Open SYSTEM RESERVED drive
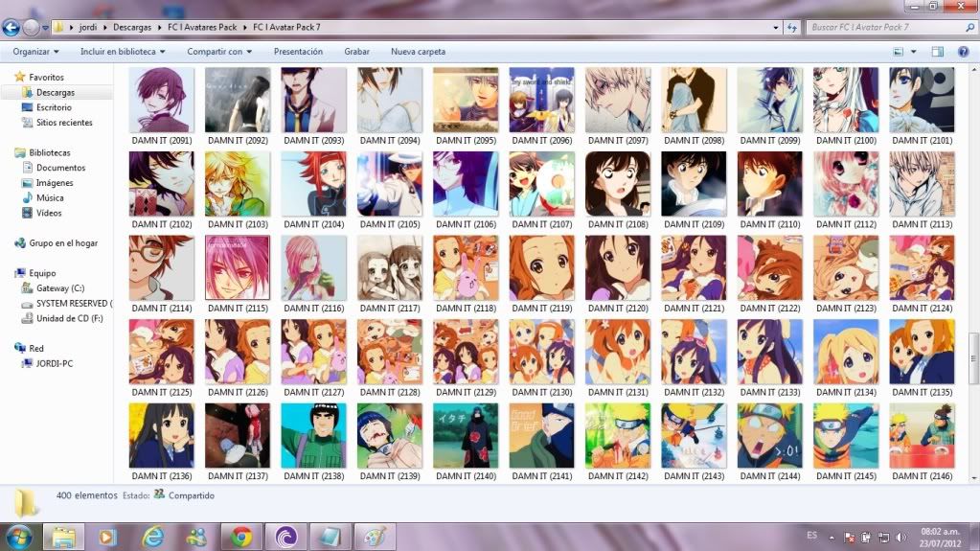The image size is (980, 551). 74,304
